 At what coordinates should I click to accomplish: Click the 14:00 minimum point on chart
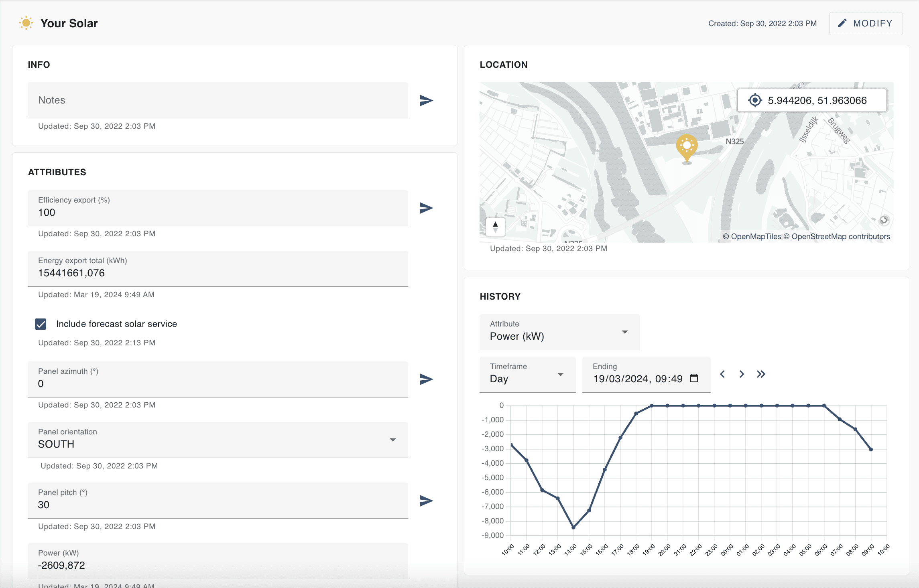573,527
